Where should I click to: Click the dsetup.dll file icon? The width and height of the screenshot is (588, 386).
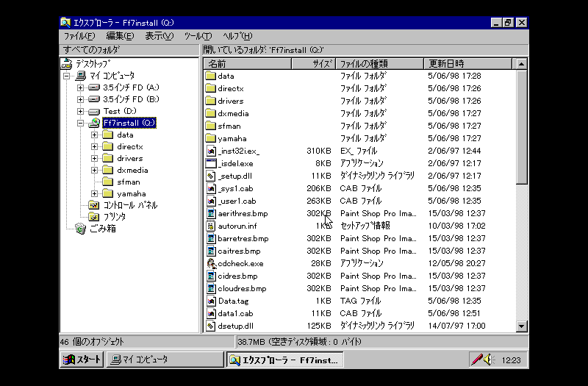(x=211, y=326)
